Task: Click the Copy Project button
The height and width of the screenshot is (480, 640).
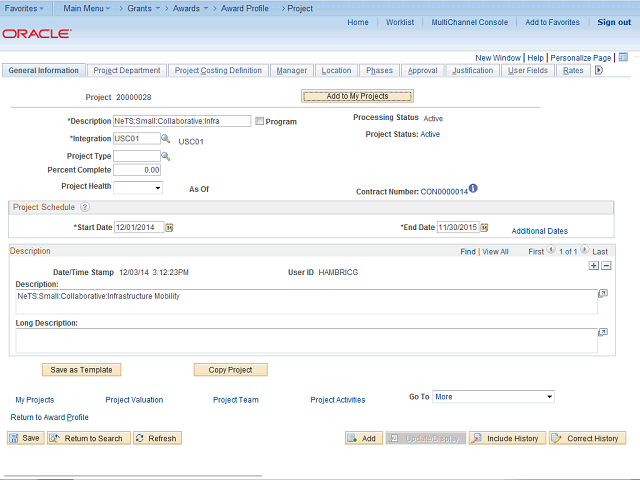Action: [x=231, y=369]
